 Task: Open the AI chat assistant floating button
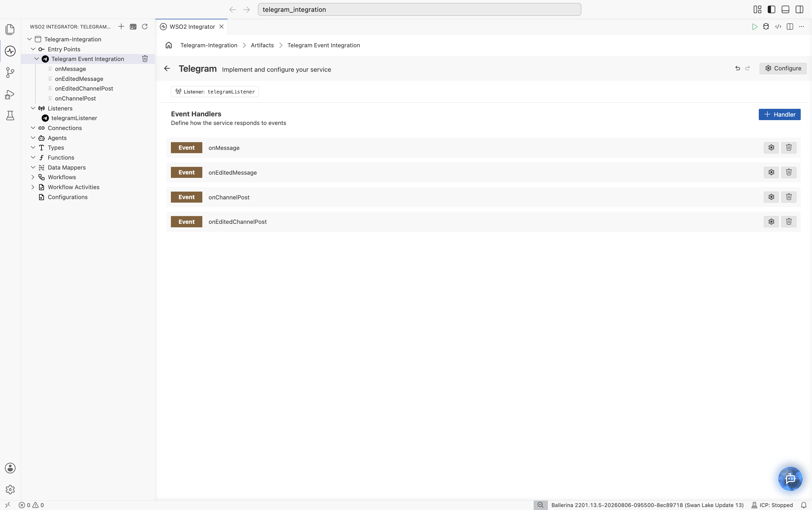tap(790, 478)
